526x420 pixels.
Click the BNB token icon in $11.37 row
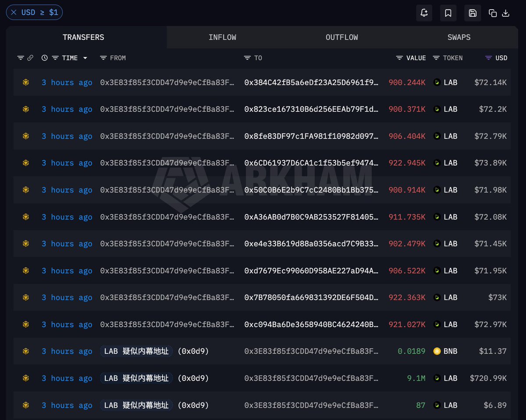(x=437, y=351)
